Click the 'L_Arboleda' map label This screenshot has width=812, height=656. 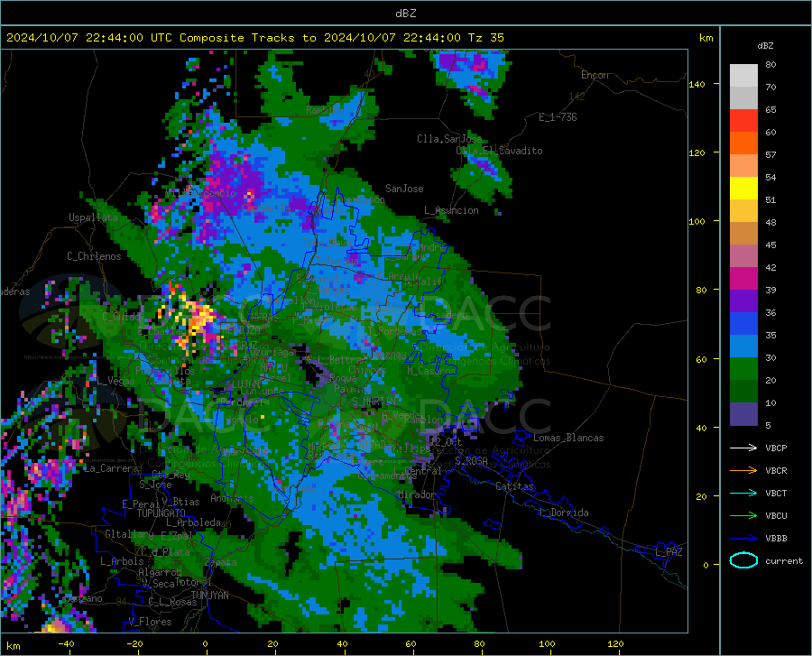click(193, 522)
